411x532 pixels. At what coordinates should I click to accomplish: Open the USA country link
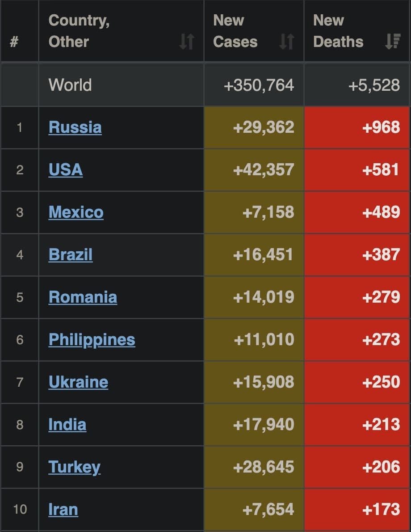pyautogui.click(x=66, y=170)
